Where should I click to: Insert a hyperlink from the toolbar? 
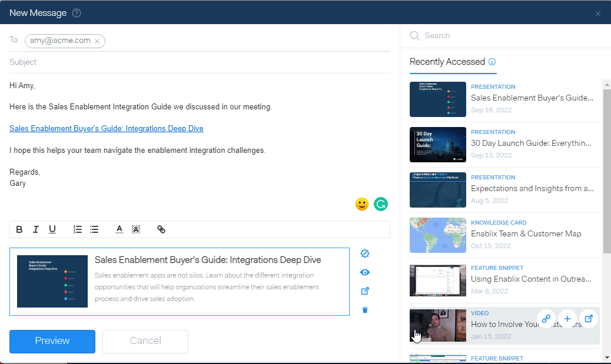coord(161,229)
